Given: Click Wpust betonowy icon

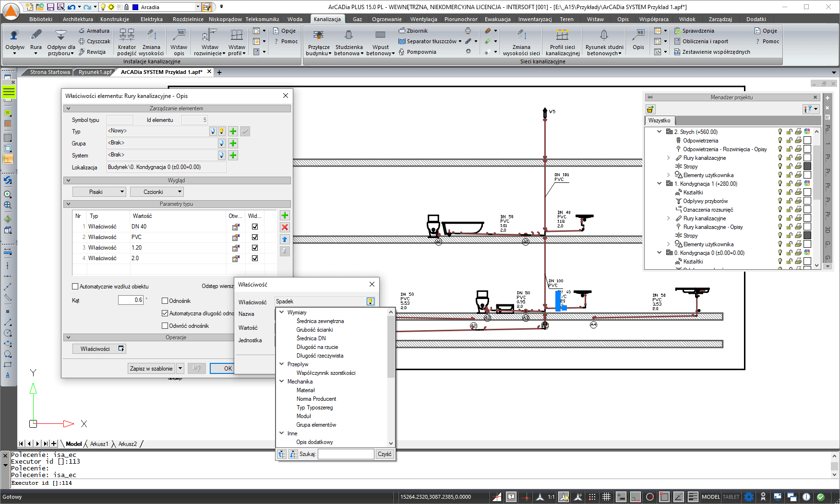Looking at the screenshot, I should (380, 36).
